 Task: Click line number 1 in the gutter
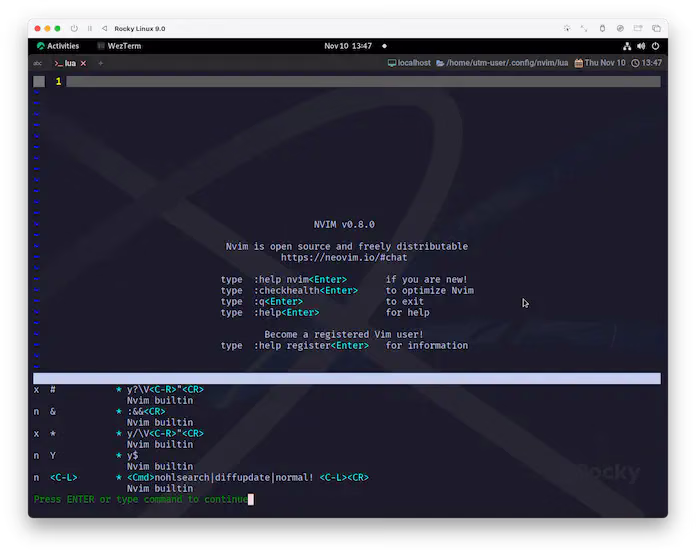pyautogui.click(x=58, y=81)
